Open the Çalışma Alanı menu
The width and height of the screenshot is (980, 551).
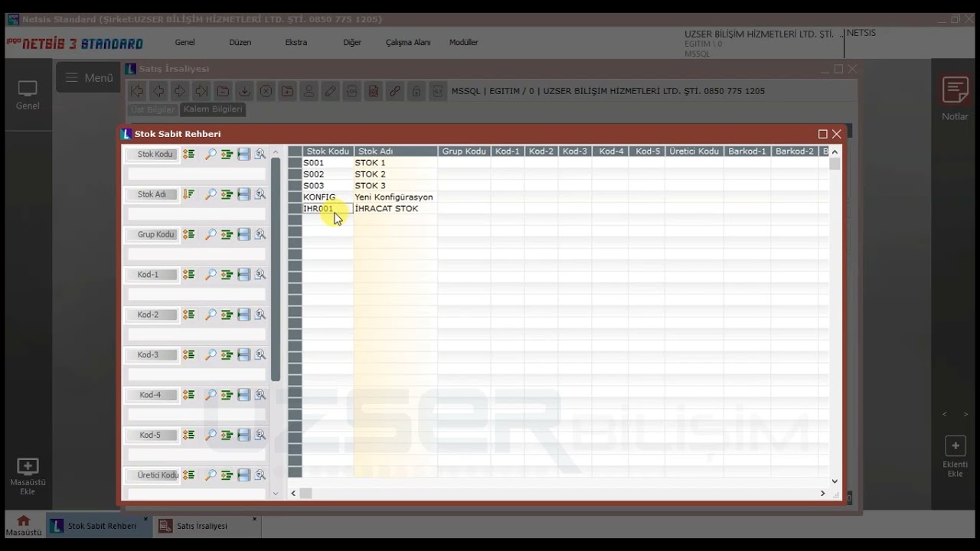(408, 43)
